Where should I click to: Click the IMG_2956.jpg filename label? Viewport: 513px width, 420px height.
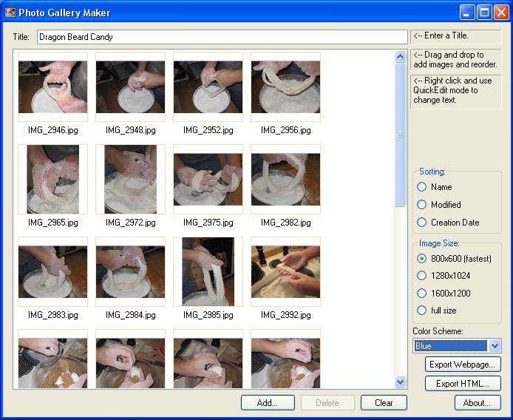pos(285,130)
